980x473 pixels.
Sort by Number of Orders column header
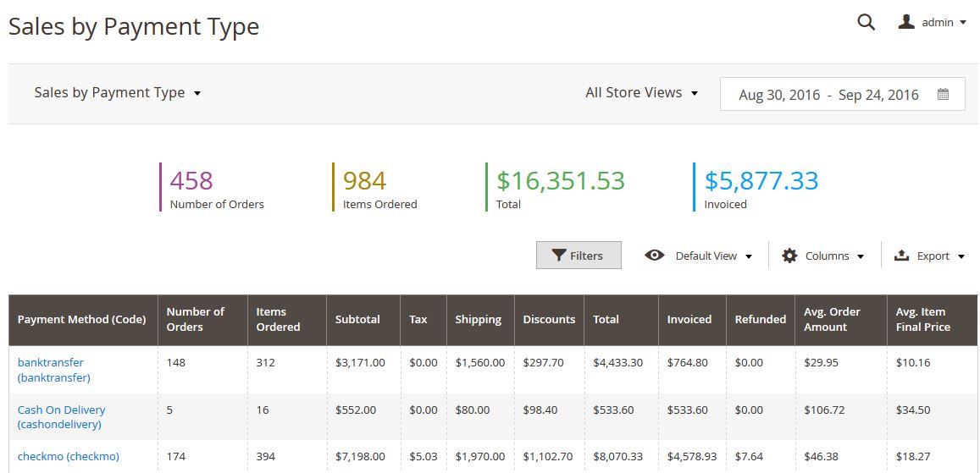196,319
